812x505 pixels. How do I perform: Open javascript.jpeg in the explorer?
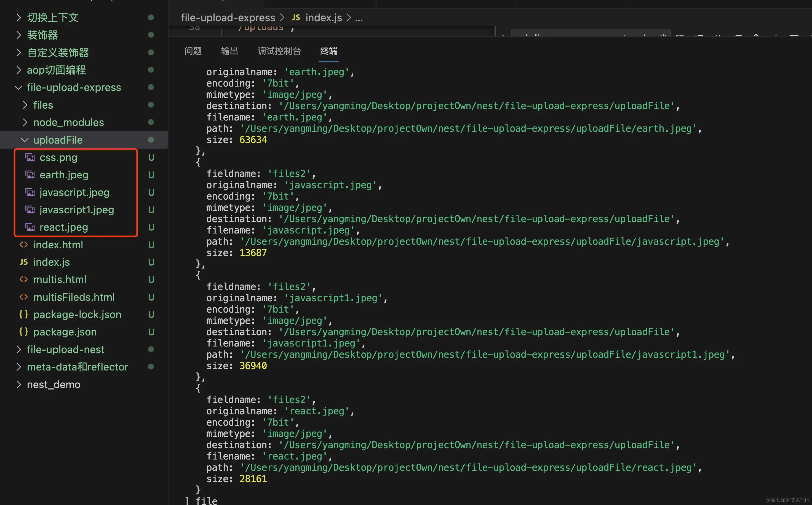74,192
